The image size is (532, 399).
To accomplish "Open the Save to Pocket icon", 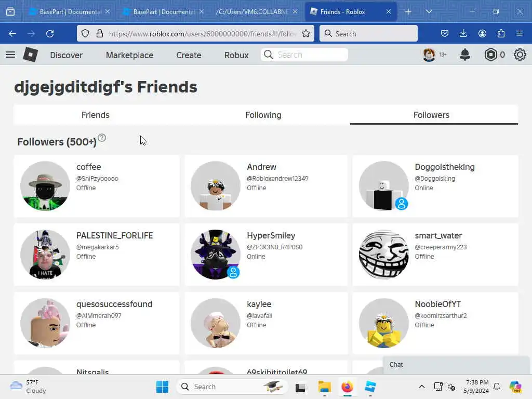I will [445, 33].
